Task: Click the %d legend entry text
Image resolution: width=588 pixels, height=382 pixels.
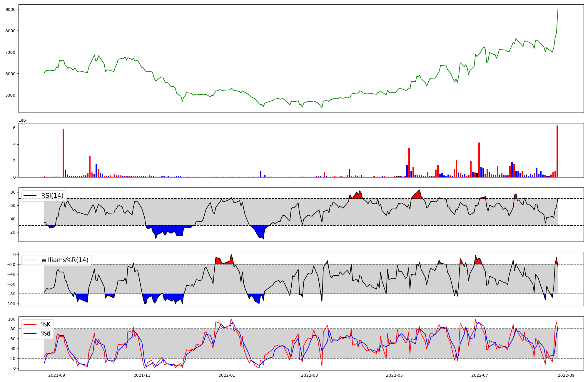Action: [46, 334]
